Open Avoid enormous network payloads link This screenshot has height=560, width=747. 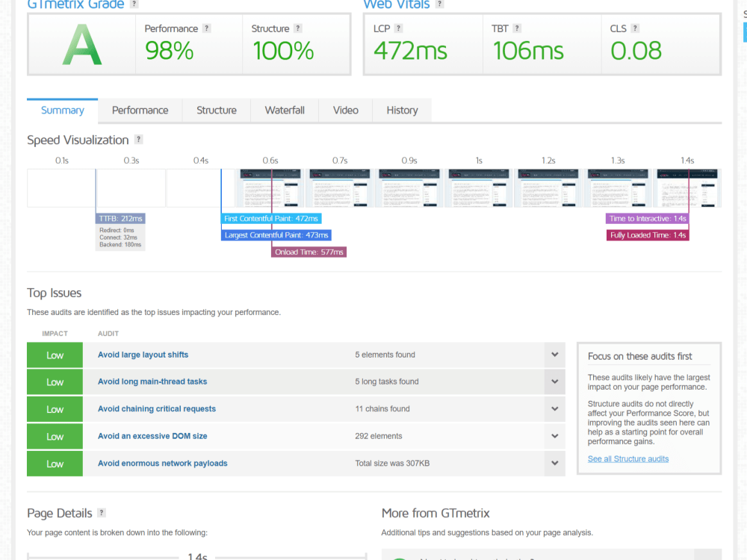click(x=162, y=464)
